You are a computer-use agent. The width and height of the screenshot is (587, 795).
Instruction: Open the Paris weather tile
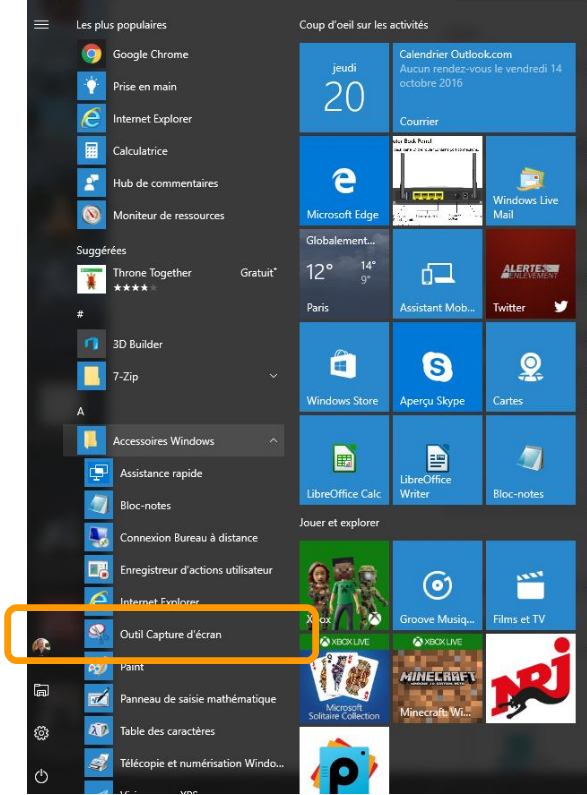[x=344, y=274]
